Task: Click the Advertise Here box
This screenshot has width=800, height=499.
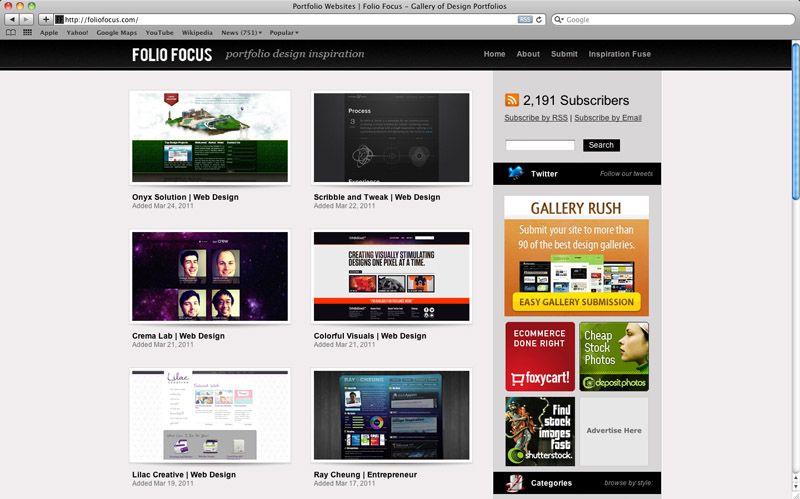Action: click(614, 431)
